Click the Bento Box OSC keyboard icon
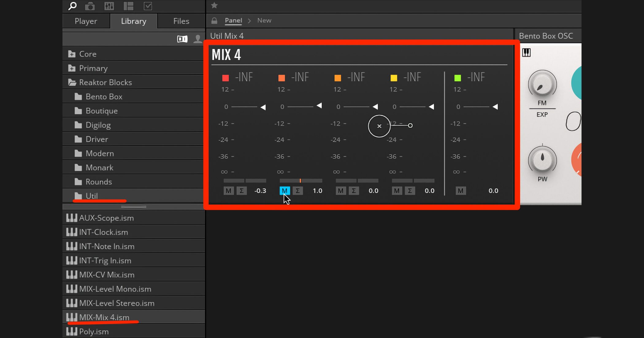This screenshot has width=644, height=338. [x=526, y=52]
